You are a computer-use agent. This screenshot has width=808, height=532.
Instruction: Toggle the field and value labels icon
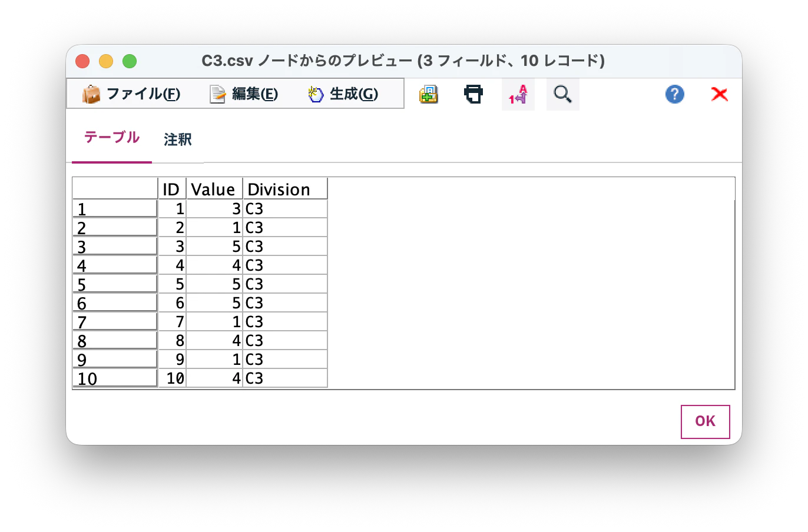(x=518, y=94)
